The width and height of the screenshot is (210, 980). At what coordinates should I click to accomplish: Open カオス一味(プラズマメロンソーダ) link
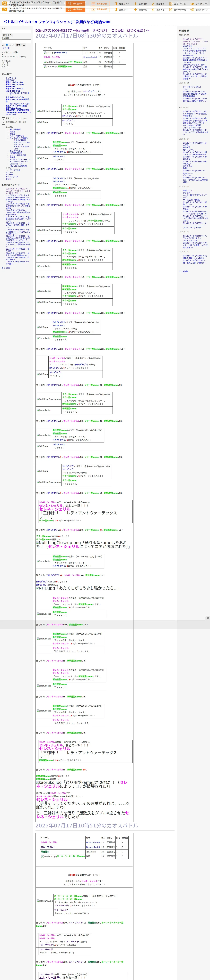tap(195, 196)
